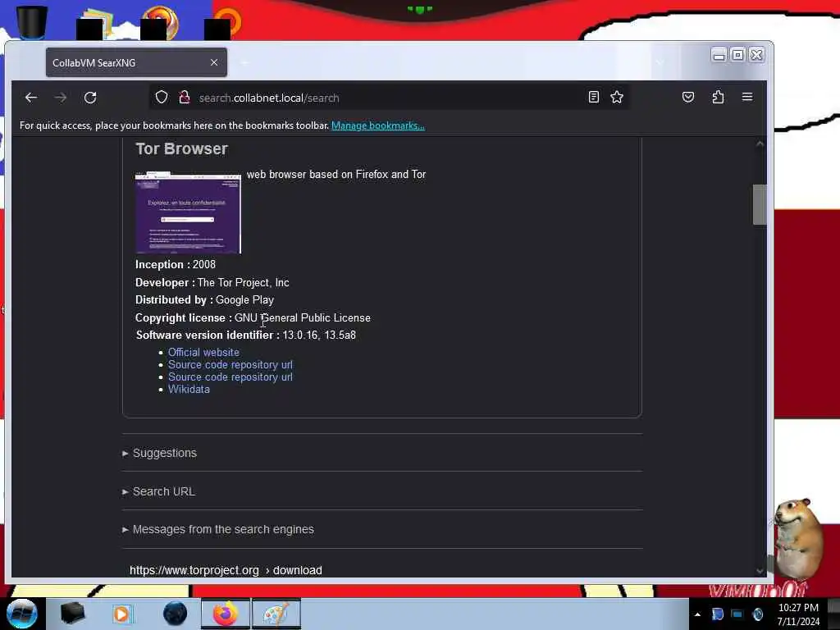Show hidden system tray icons
Screen dimensions: 840x630
tap(697, 614)
